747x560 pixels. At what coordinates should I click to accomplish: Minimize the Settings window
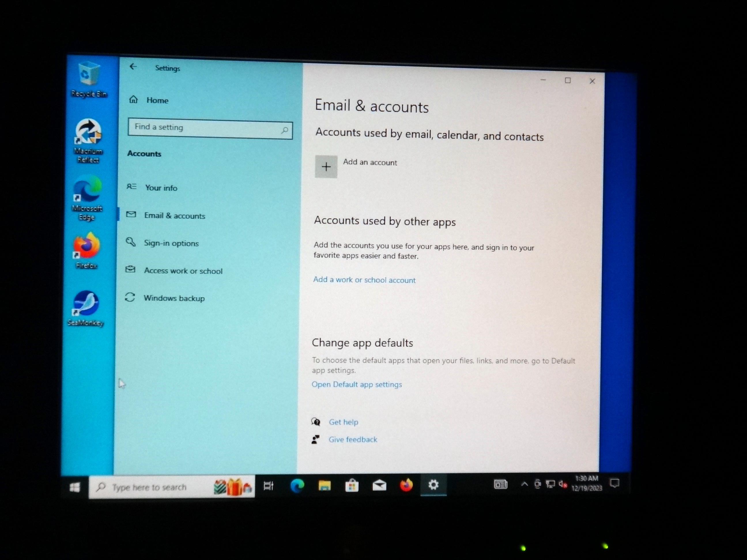click(x=543, y=80)
